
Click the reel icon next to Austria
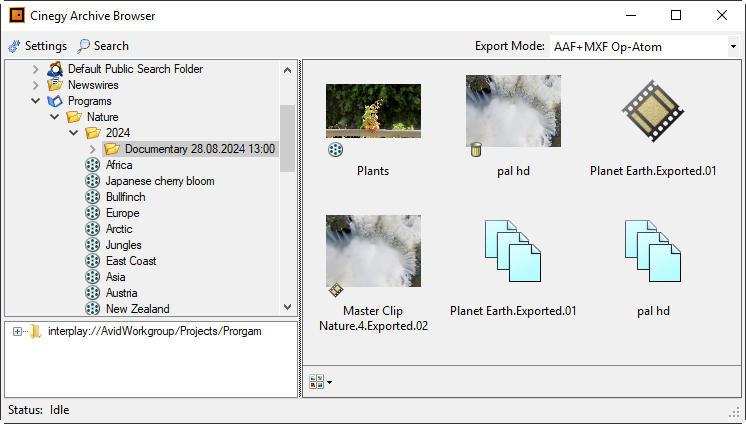click(x=92, y=293)
